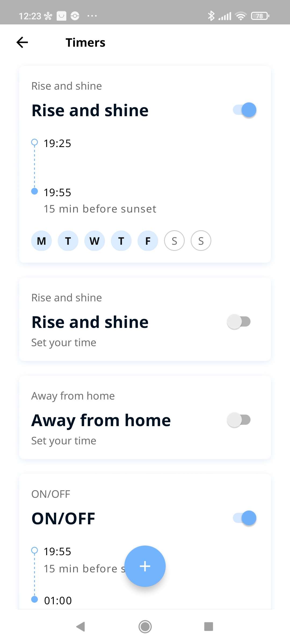Tap Android back navigation triangle
This screenshot has width=290, height=644.
[81, 627]
